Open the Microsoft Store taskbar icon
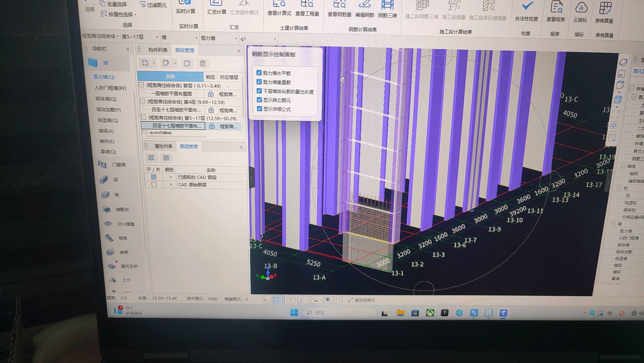Viewport: 644px width, 363px height. 415,313
